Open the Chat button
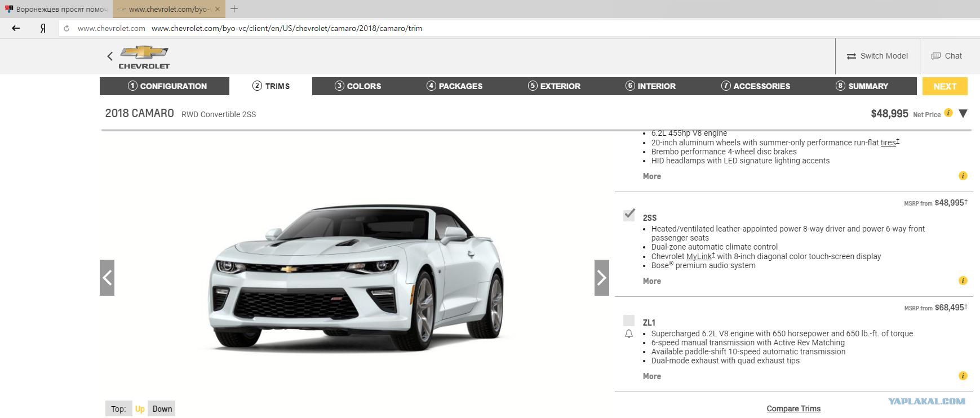 tap(947, 56)
